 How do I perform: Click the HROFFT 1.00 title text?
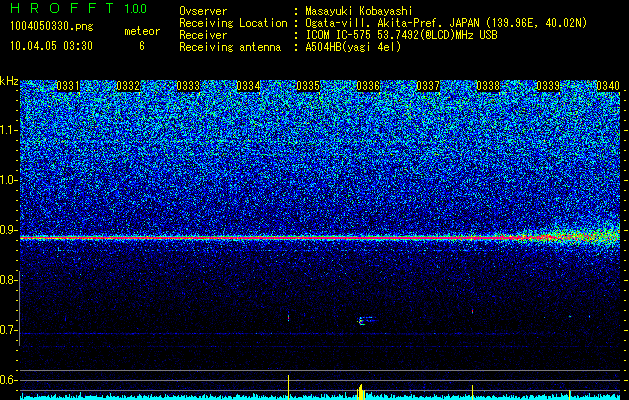tap(79, 8)
